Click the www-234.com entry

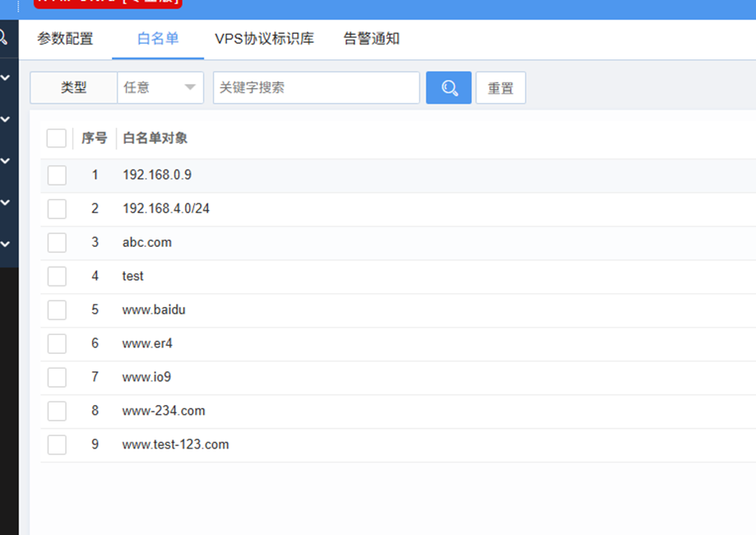pyautogui.click(x=164, y=411)
